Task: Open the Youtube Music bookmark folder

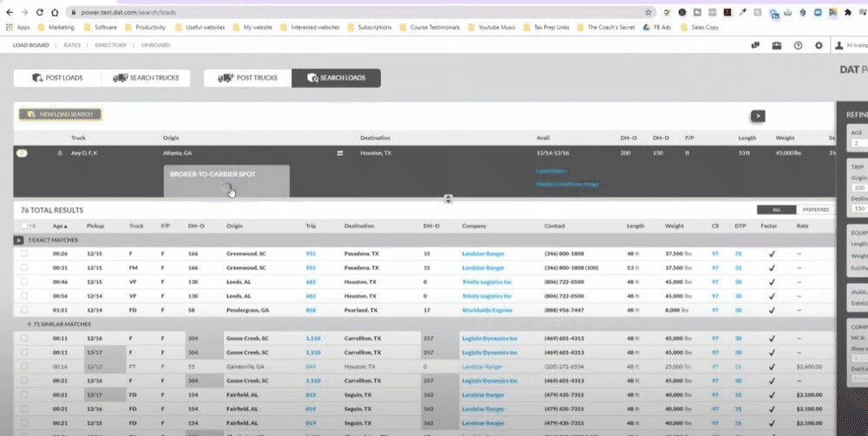Action: tap(491, 27)
